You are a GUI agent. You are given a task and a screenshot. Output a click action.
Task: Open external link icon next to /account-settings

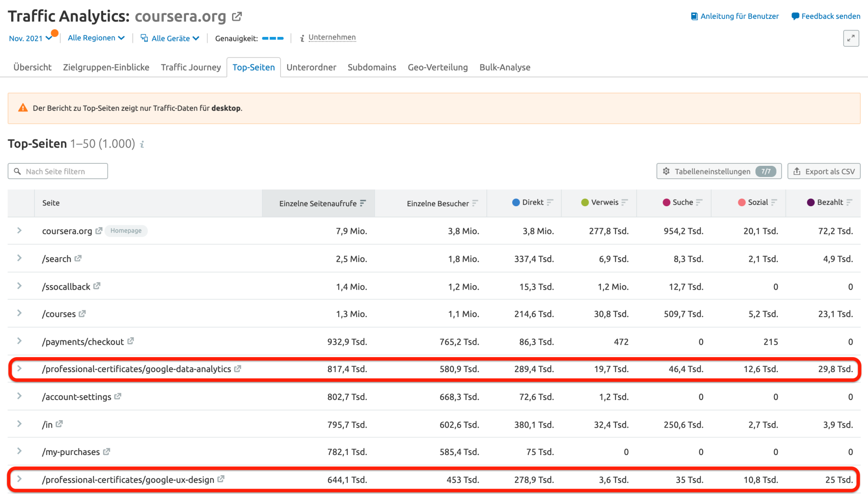click(118, 396)
